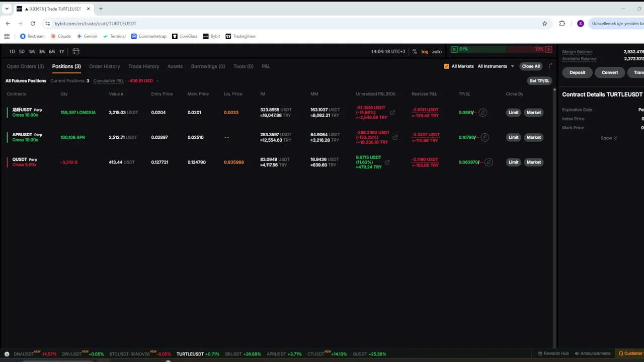Open Chrome extensions puzzle icon

coord(562,24)
